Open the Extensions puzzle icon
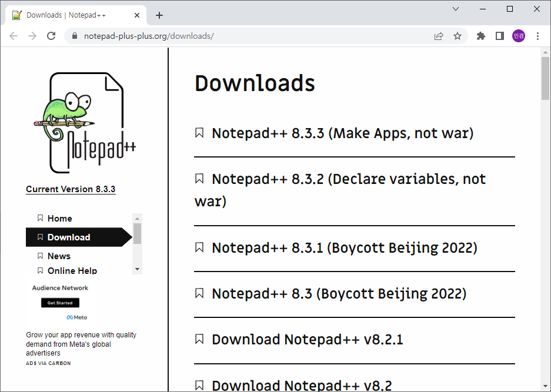Viewport: 551px width, 392px height. click(x=480, y=36)
